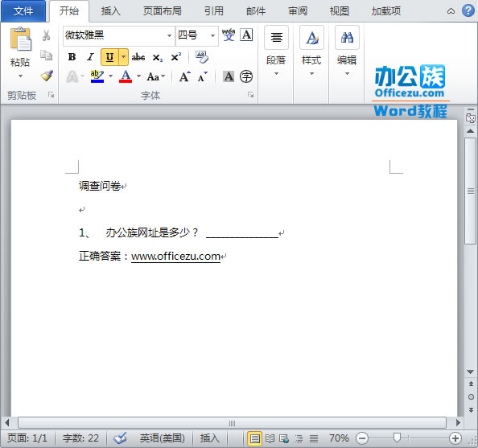Toggle Italic formatting

(90, 57)
